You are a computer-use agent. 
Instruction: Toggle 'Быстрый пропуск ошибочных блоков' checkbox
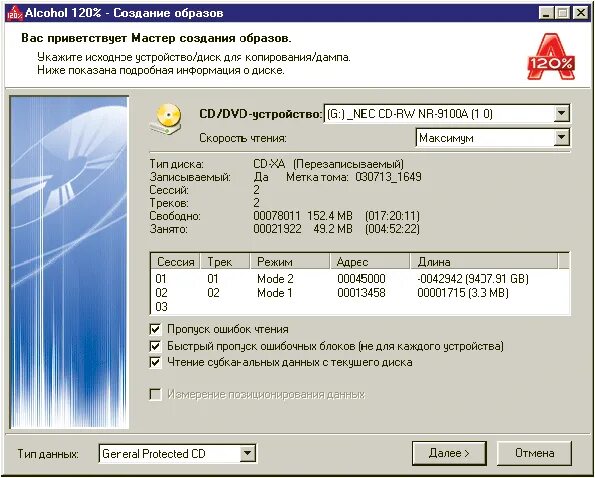tap(155, 346)
